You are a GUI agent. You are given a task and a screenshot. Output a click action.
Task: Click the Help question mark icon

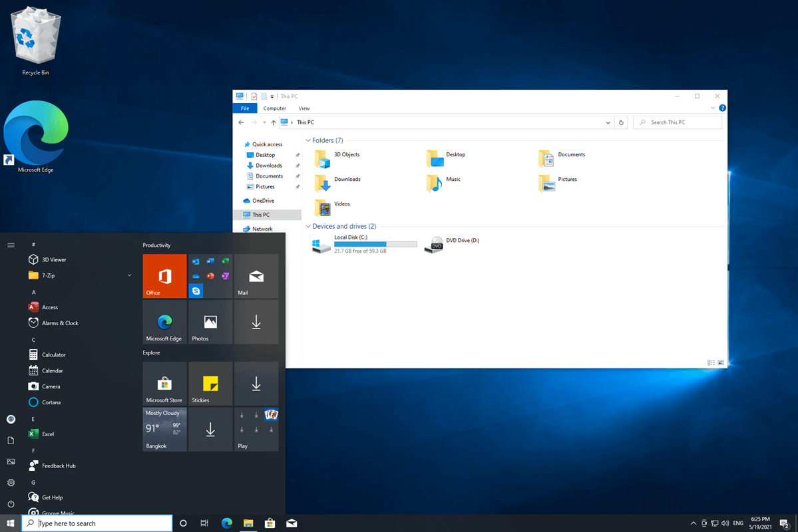tap(722, 108)
